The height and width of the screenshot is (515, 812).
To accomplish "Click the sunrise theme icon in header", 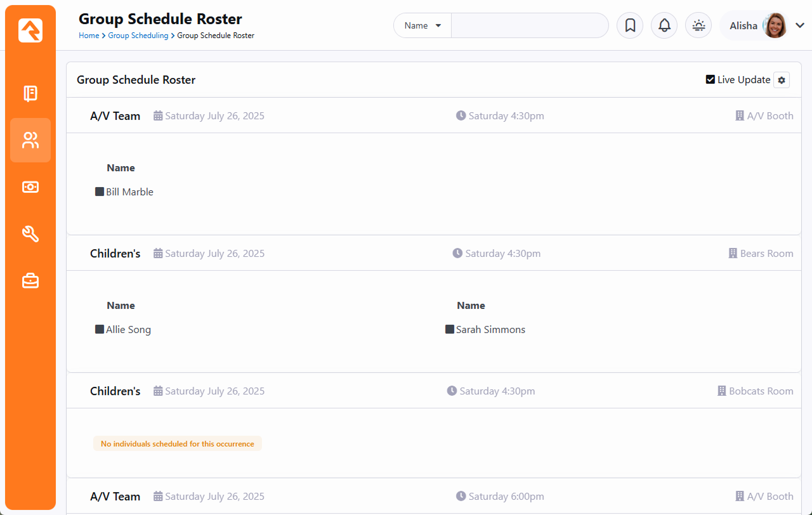I will point(698,26).
